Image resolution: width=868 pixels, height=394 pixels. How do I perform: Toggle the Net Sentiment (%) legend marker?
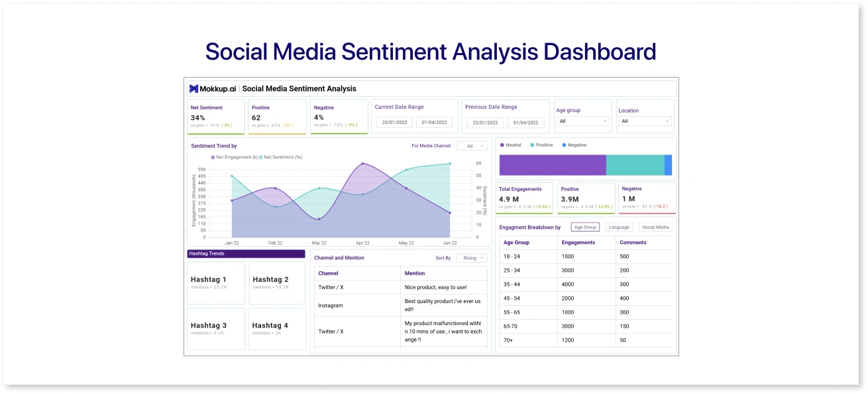pos(261,157)
